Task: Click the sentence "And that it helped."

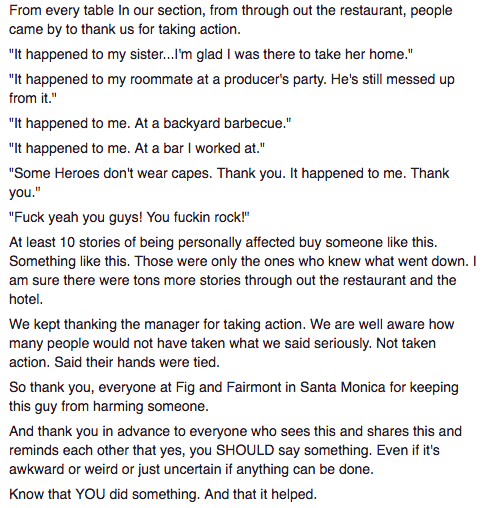Action: pyautogui.click(x=260, y=494)
